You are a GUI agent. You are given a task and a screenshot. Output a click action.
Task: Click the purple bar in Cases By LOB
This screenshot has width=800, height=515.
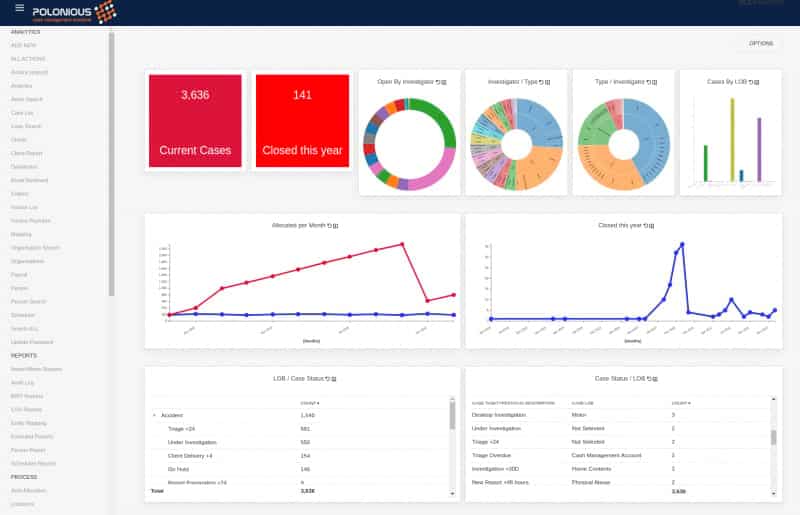point(759,150)
